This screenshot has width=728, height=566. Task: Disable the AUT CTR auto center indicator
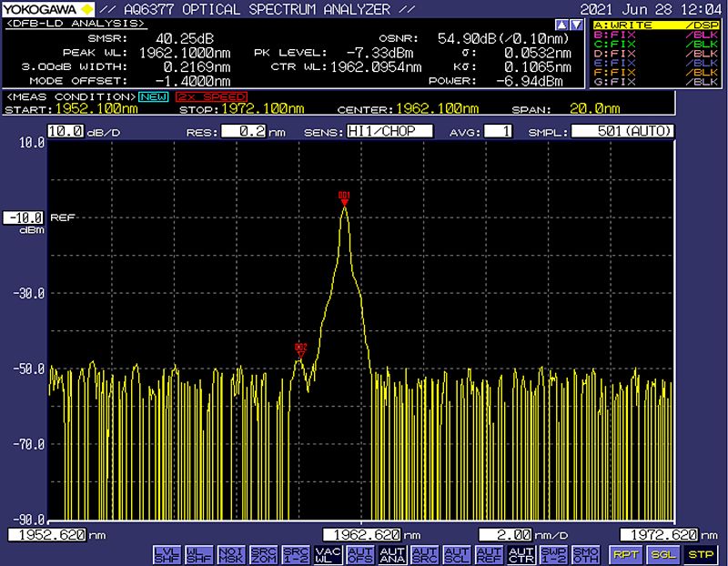(x=520, y=554)
